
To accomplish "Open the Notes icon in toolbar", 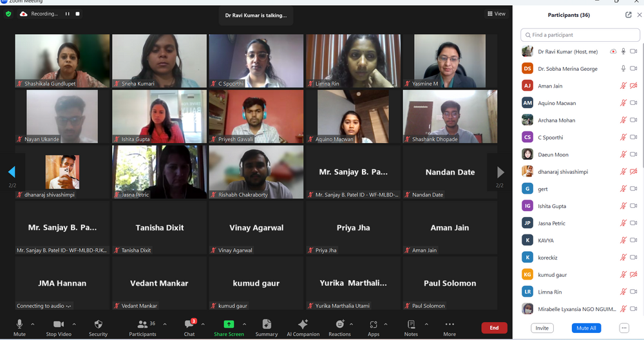I will pos(411,325).
